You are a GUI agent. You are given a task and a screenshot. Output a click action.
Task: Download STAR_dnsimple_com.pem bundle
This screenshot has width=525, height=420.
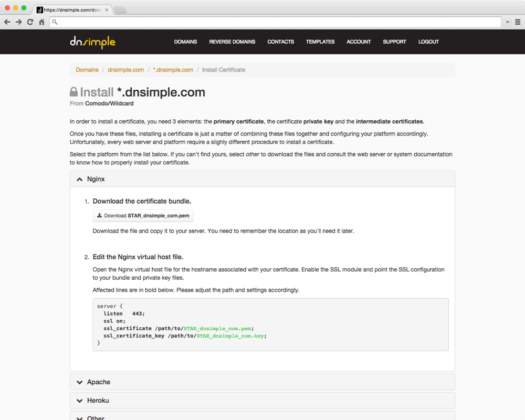(x=143, y=216)
